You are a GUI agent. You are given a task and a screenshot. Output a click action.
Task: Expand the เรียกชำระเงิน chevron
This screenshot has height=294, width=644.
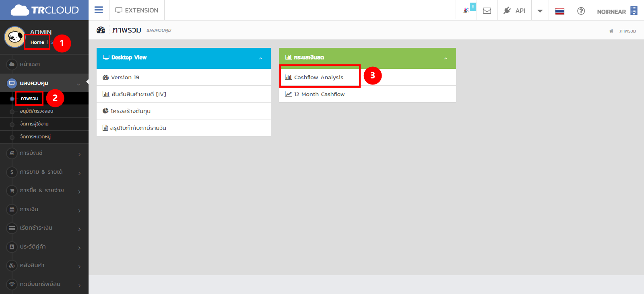(79, 229)
